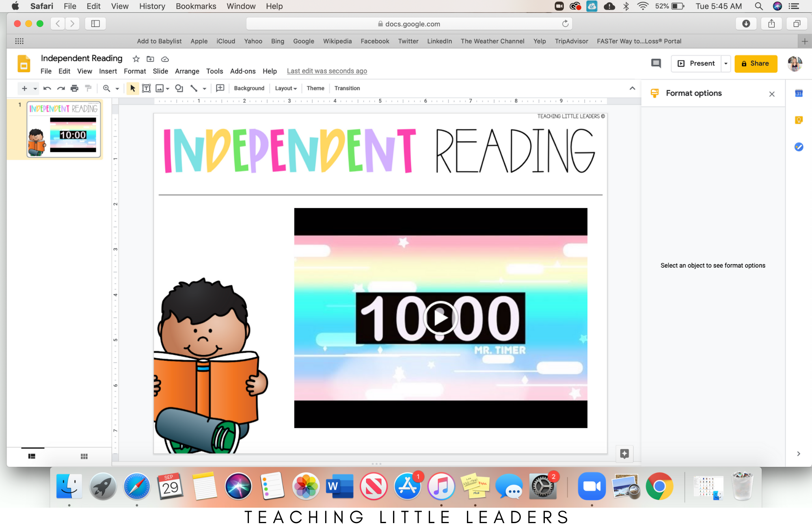
Task: Click the undo arrow icon
Action: click(x=47, y=88)
